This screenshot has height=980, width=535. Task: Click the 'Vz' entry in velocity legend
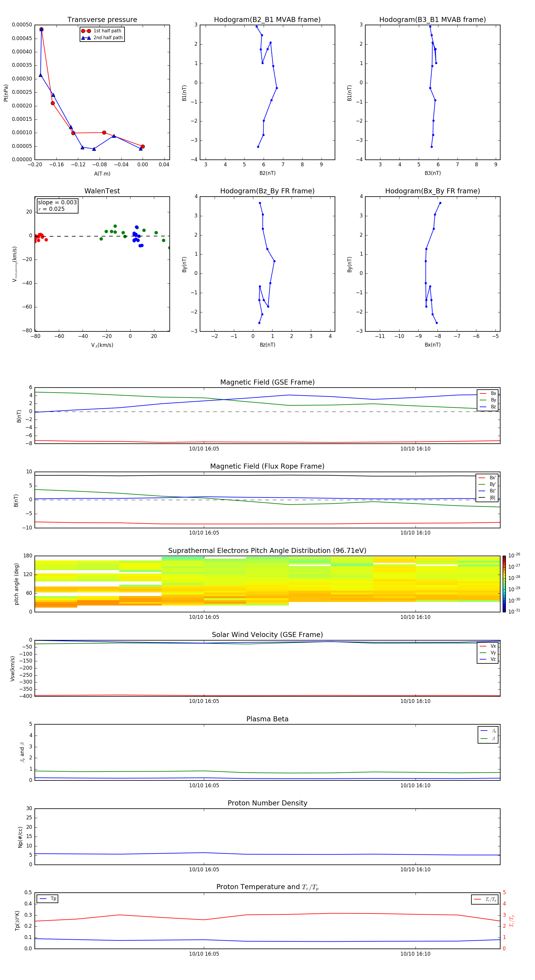pyautogui.click(x=488, y=659)
